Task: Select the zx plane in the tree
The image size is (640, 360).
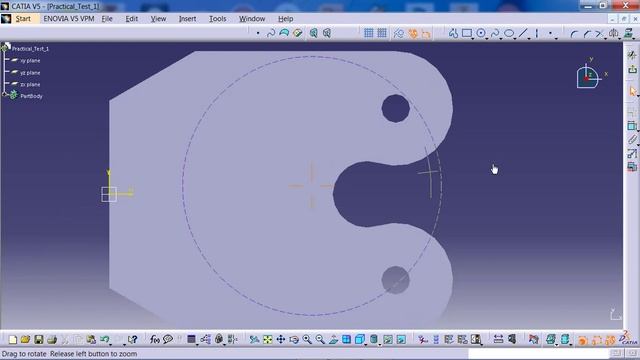Action: pos(30,84)
